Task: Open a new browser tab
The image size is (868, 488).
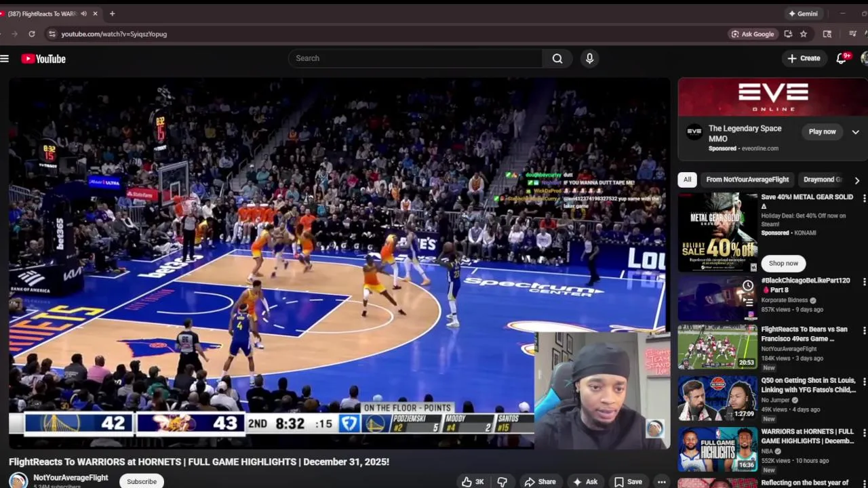Action: (x=112, y=14)
